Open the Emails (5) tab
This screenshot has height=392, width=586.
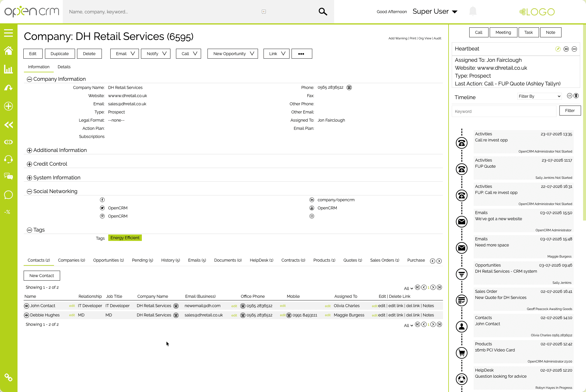[197, 260]
